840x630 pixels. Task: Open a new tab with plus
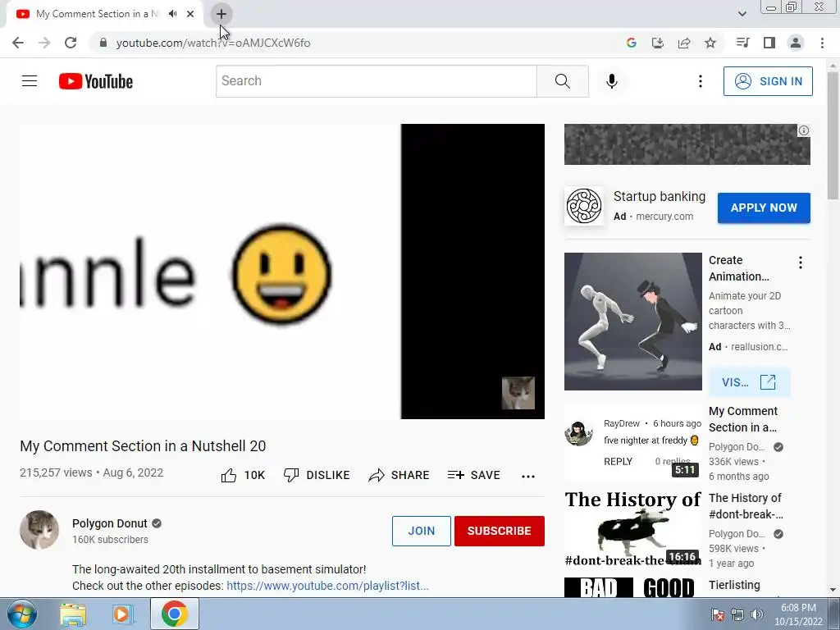click(x=221, y=14)
